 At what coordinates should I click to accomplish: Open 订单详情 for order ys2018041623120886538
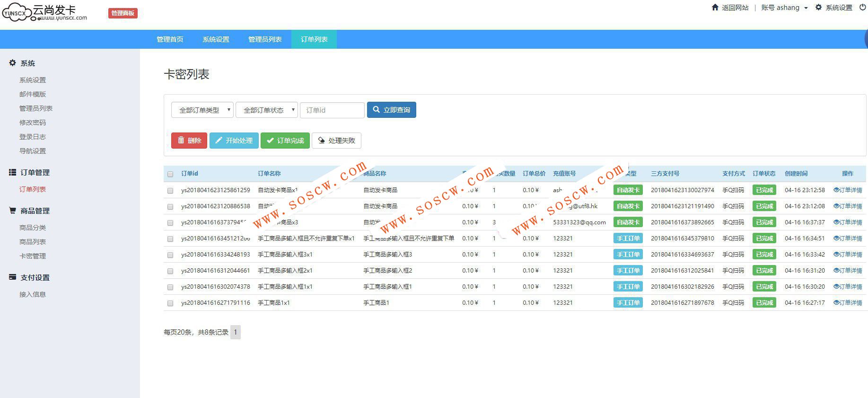click(848, 206)
